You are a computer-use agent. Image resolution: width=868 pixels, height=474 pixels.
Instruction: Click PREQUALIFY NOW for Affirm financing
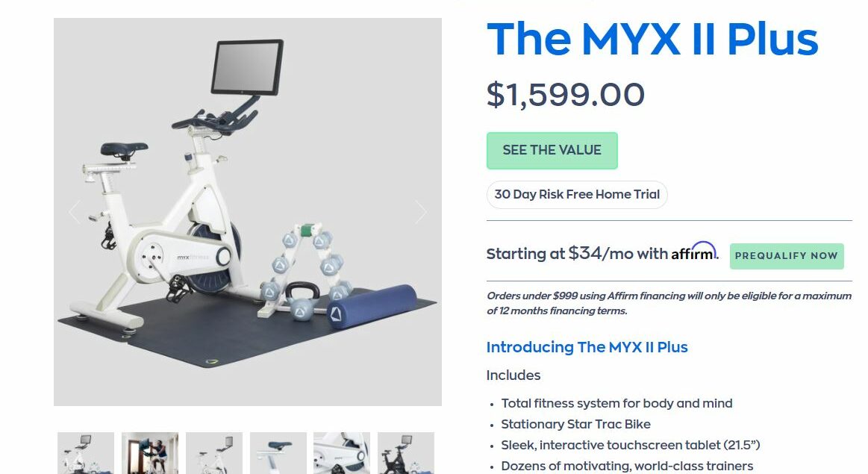(x=787, y=256)
